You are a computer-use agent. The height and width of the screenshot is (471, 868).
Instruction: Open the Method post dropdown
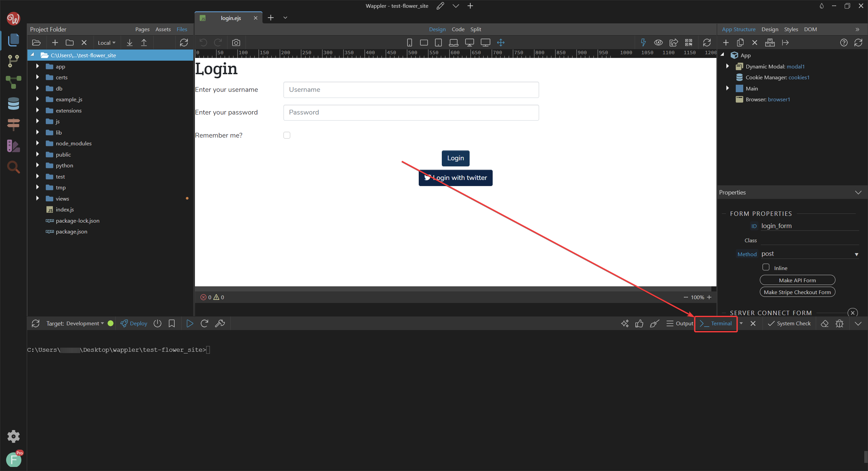(x=810, y=254)
